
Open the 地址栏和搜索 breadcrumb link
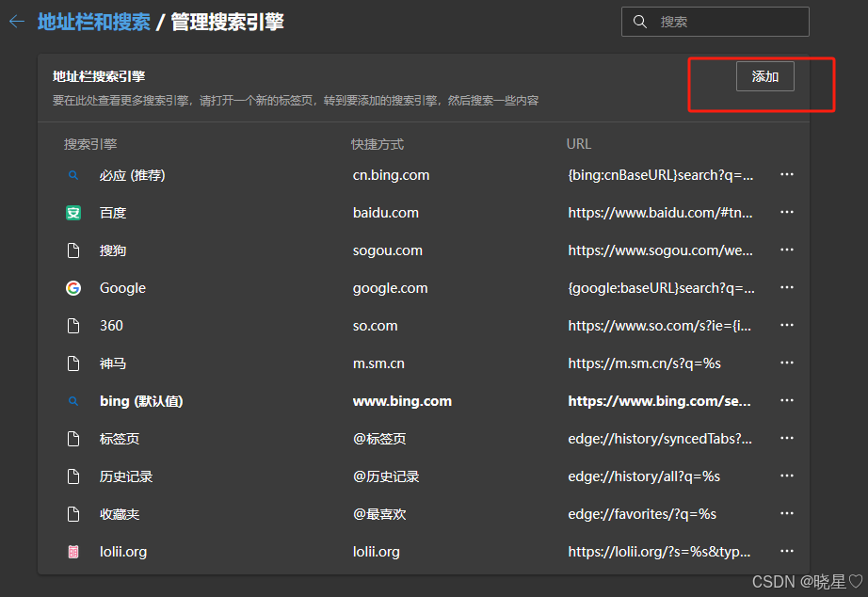click(x=94, y=23)
